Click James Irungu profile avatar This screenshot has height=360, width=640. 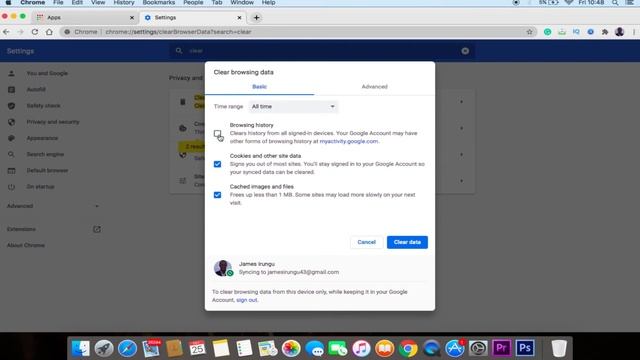point(223,268)
